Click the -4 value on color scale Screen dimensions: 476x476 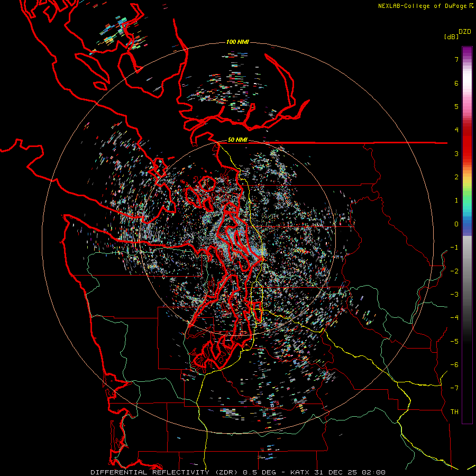pos(454,318)
